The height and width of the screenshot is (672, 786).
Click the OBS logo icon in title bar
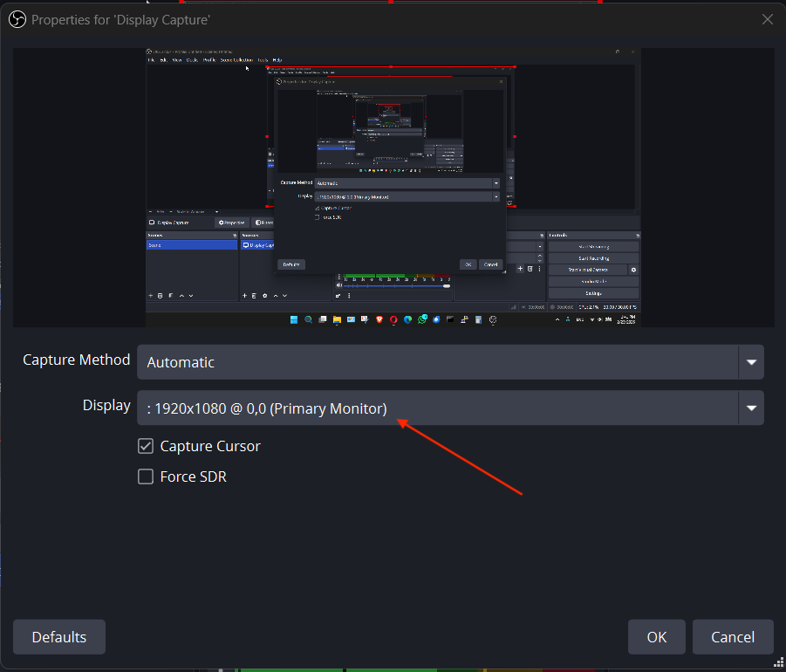pos(17,19)
